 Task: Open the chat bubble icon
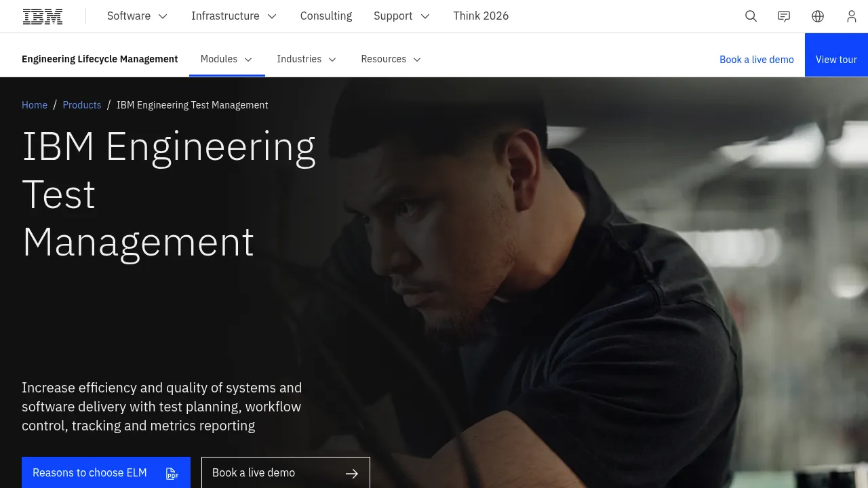[784, 16]
